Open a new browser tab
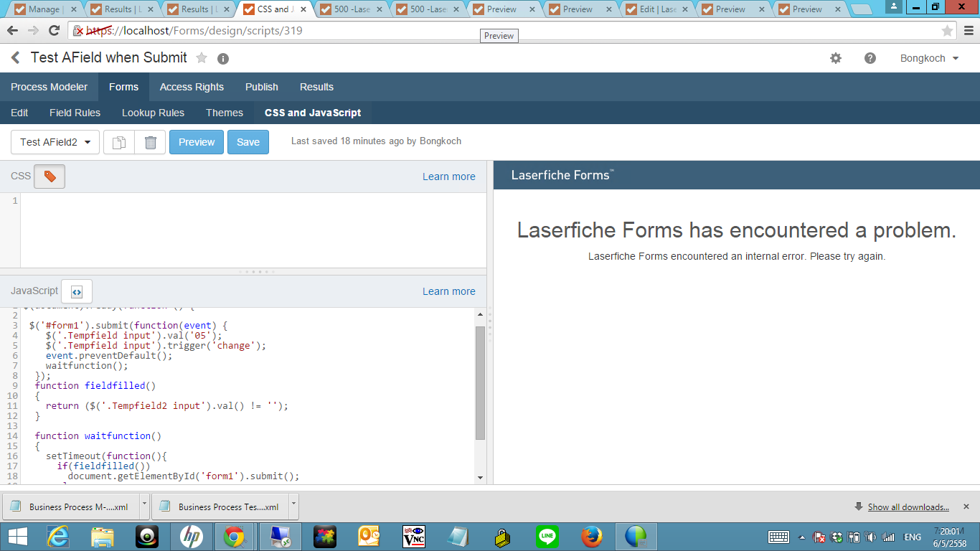Image resolution: width=980 pixels, height=551 pixels. click(x=861, y=9)
